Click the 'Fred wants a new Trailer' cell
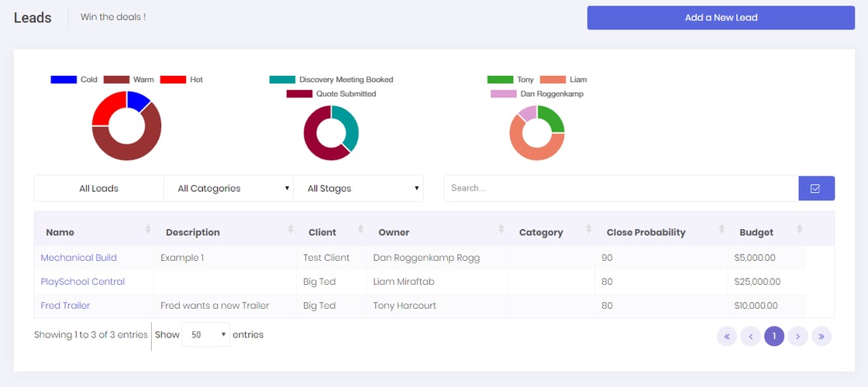The height and width of the screenshot is (387, 868). tap(215, 305)
